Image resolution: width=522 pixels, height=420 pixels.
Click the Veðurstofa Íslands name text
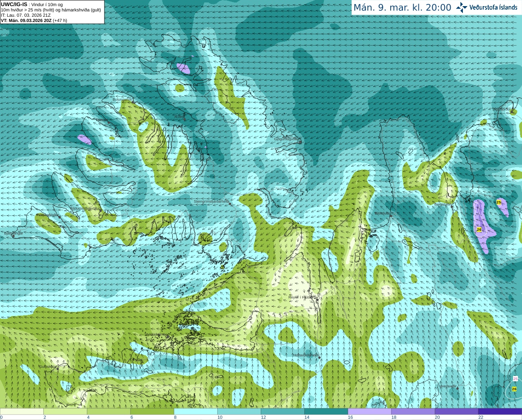point(493,7)
